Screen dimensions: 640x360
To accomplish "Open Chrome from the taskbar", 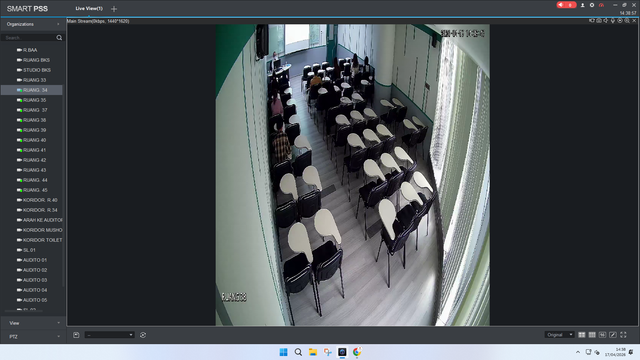I will pyautogui.click(x=357, y=352).
